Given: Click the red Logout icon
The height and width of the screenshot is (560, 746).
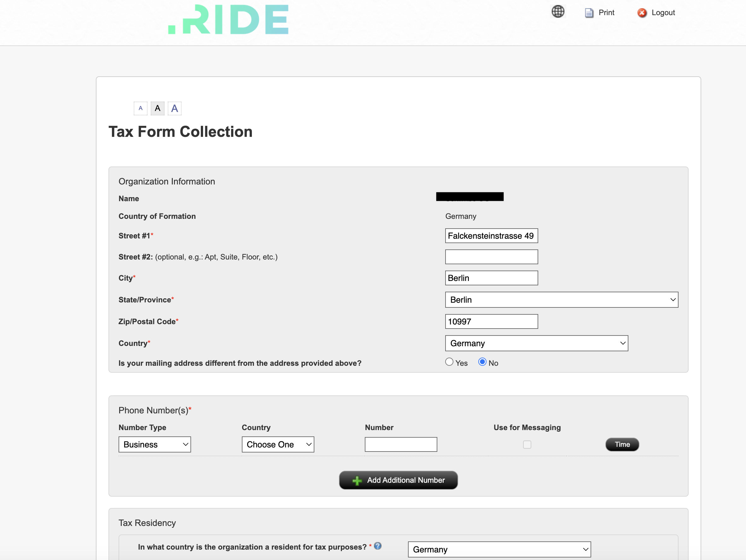Looking at the screenshot, I should (642, 13).
